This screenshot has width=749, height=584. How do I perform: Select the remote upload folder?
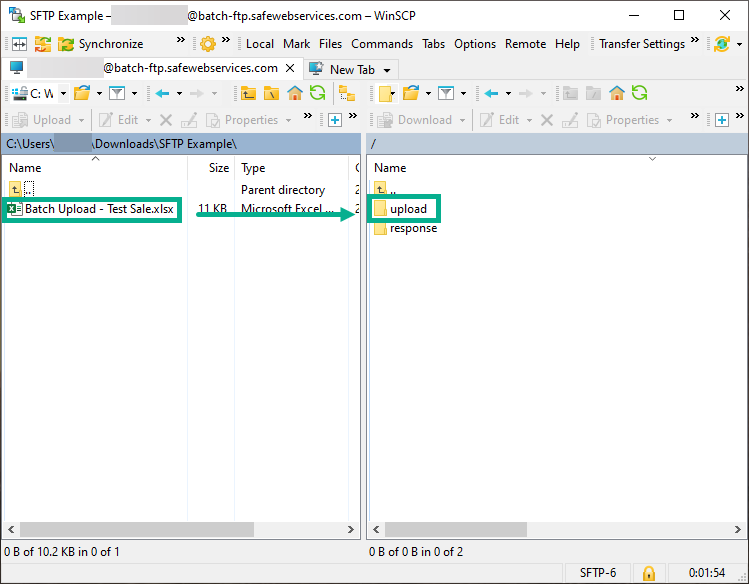click(x=400, y=209)
